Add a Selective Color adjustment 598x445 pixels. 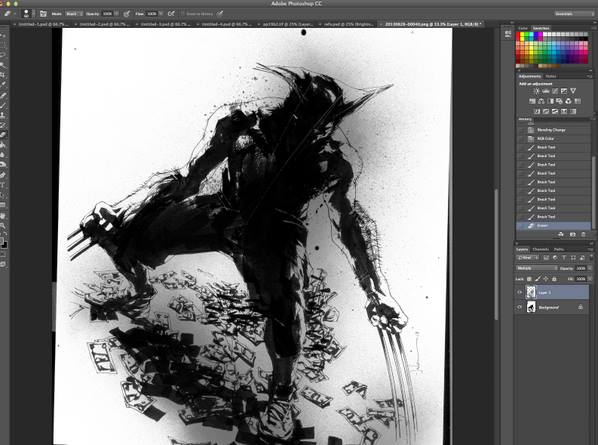coord(564,111)
